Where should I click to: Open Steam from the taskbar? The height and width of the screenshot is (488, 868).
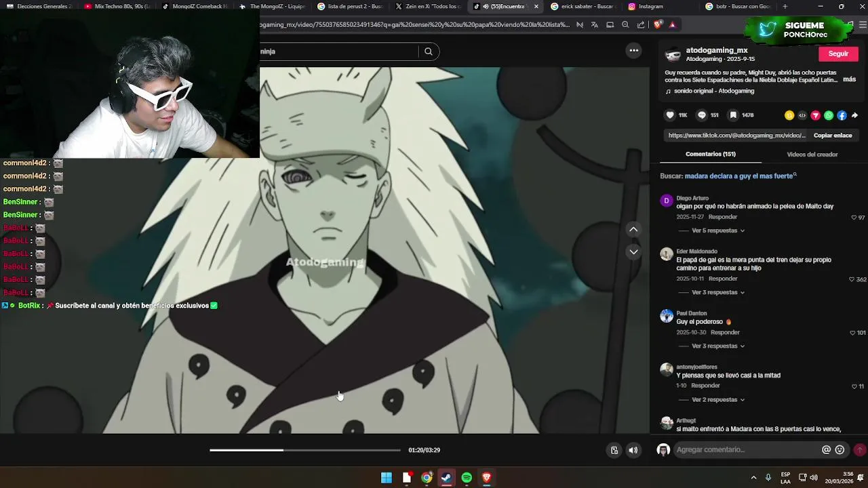[x=446, y=478]
